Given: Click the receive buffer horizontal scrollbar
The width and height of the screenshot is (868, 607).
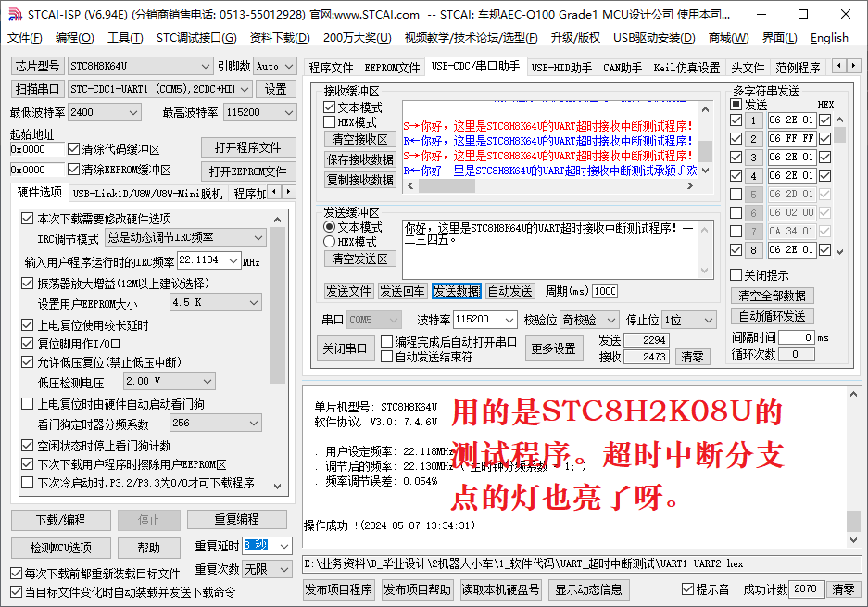Looking at the screenshot, I should (x=549, y=186).
